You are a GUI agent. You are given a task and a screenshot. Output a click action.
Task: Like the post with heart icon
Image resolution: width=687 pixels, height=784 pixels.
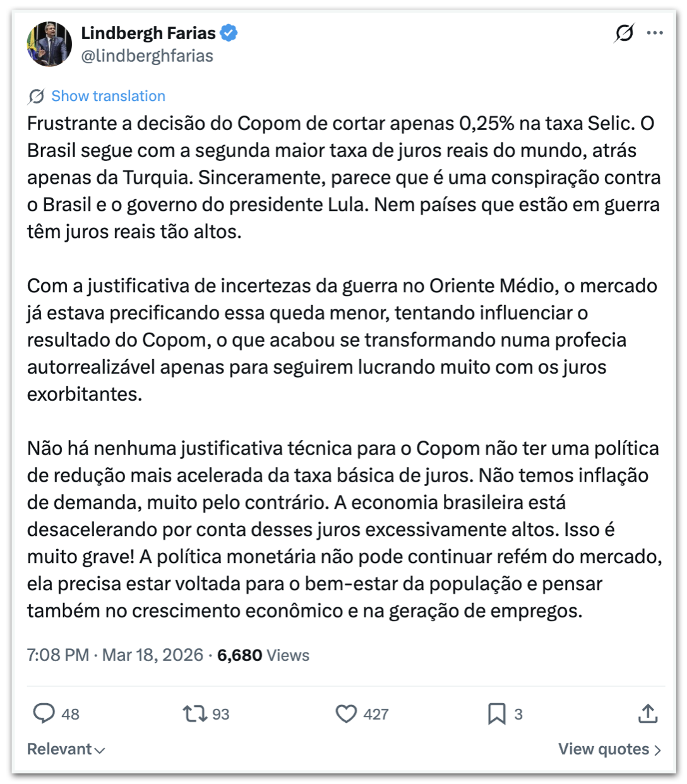point(346,714)
